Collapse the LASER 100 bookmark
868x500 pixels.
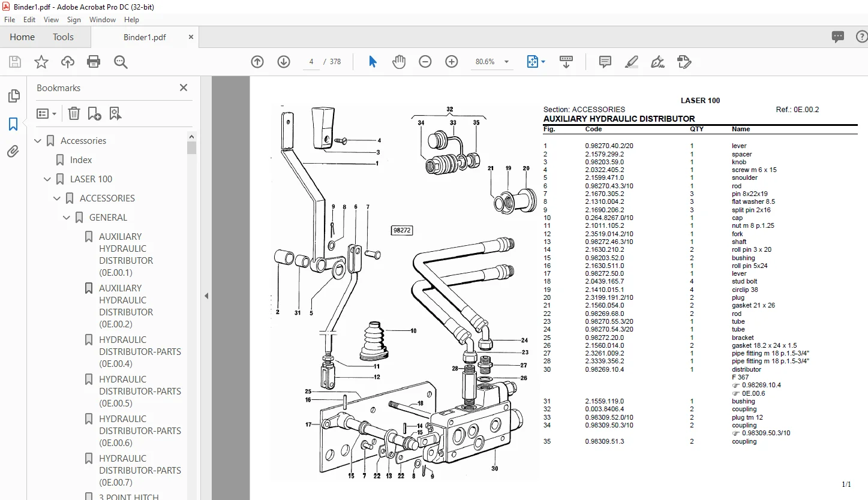48,179
